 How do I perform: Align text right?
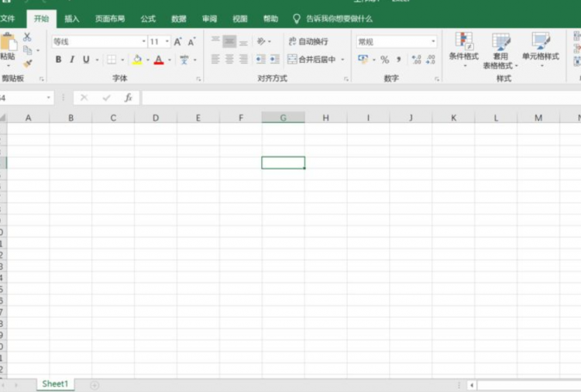pos(243,60)
